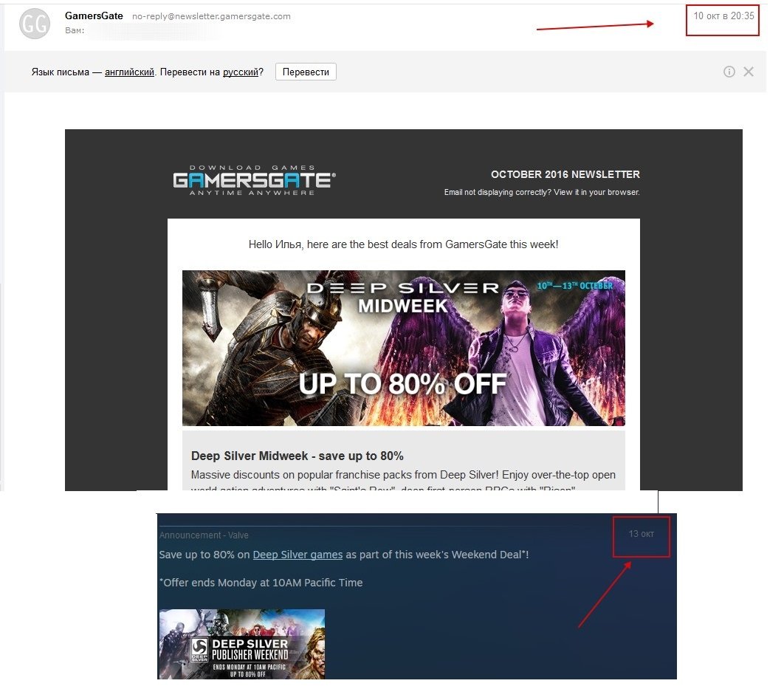784x689 pixels.
Task: Click the Перевести translate button
Action: tap(306, 72)
